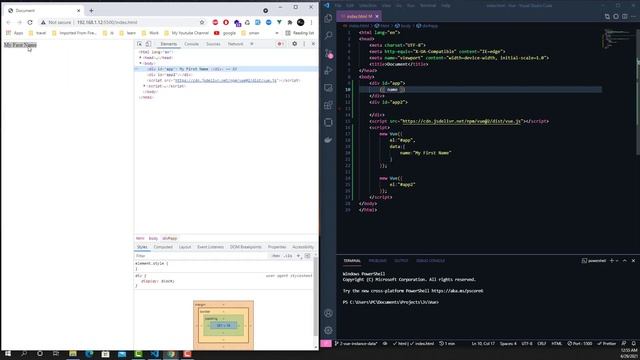Click the styles Filter input field
Viewport: 640px width, 360px height.
(x=202, y=256)
